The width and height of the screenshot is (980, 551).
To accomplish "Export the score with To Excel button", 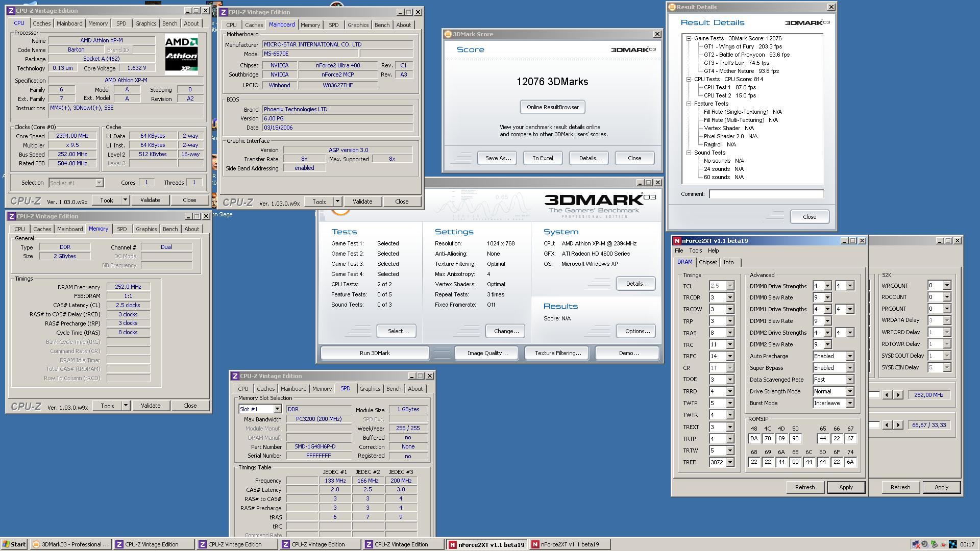I will click(543, 158).
